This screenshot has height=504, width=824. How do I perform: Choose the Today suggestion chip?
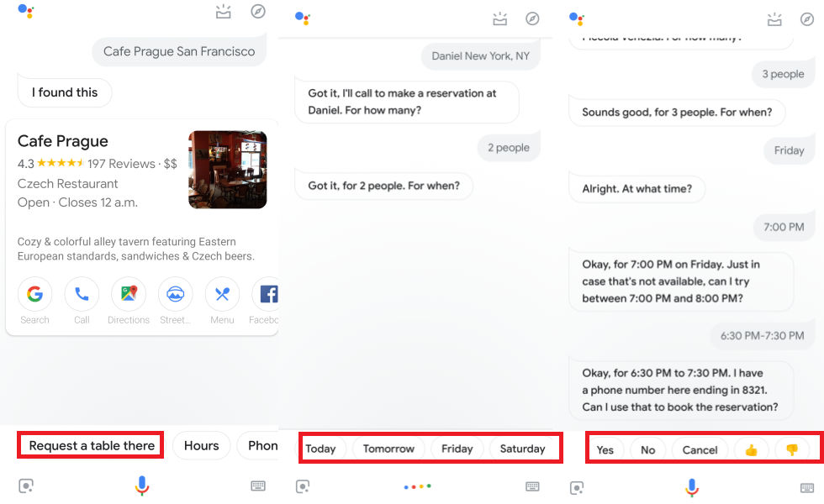pyautogui.click(x=322, y=449)
